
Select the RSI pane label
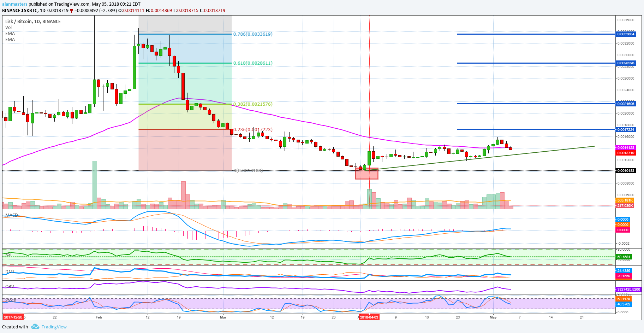(8, 255)
